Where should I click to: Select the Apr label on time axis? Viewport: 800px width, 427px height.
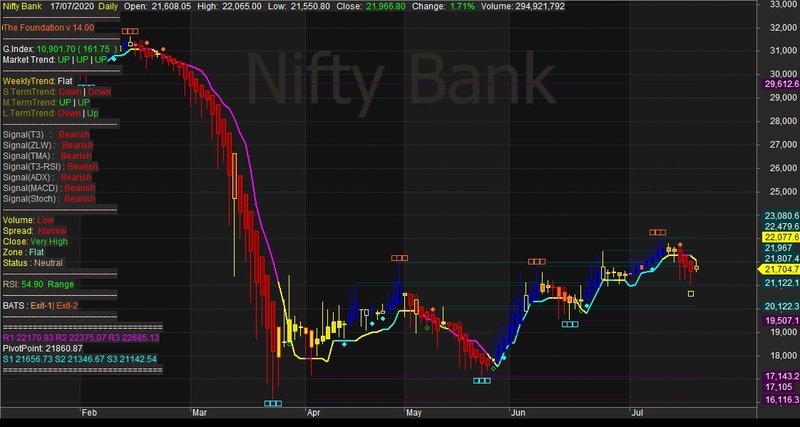(314, 413)
